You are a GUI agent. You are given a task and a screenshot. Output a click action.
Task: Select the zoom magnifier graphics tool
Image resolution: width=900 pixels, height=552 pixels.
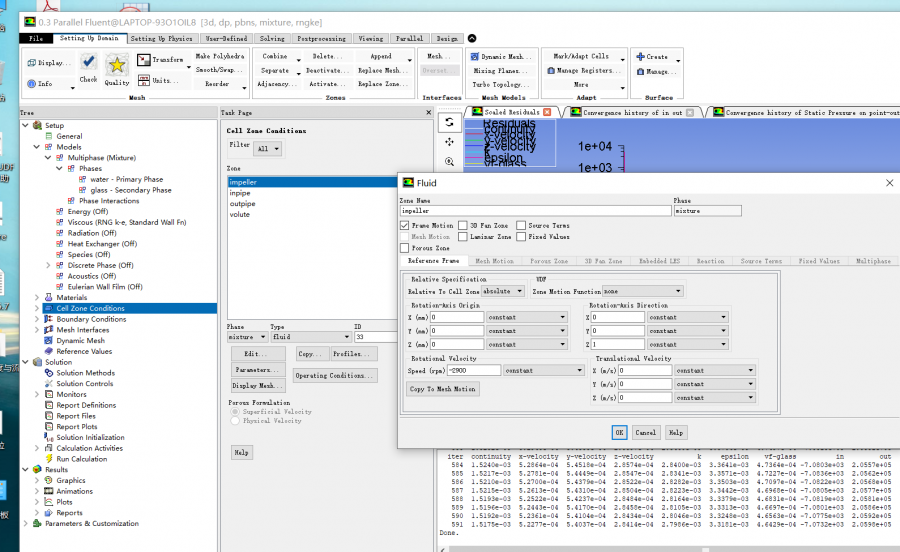pos(450,161)
